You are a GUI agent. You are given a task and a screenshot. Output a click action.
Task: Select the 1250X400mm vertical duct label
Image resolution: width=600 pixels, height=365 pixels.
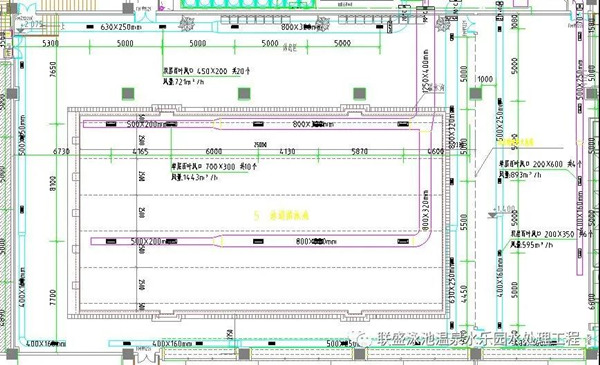426,71
